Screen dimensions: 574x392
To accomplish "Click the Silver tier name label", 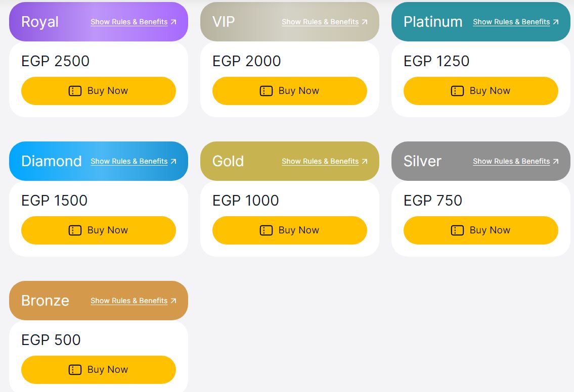I will pyautogui.click(x=422, y=161).
